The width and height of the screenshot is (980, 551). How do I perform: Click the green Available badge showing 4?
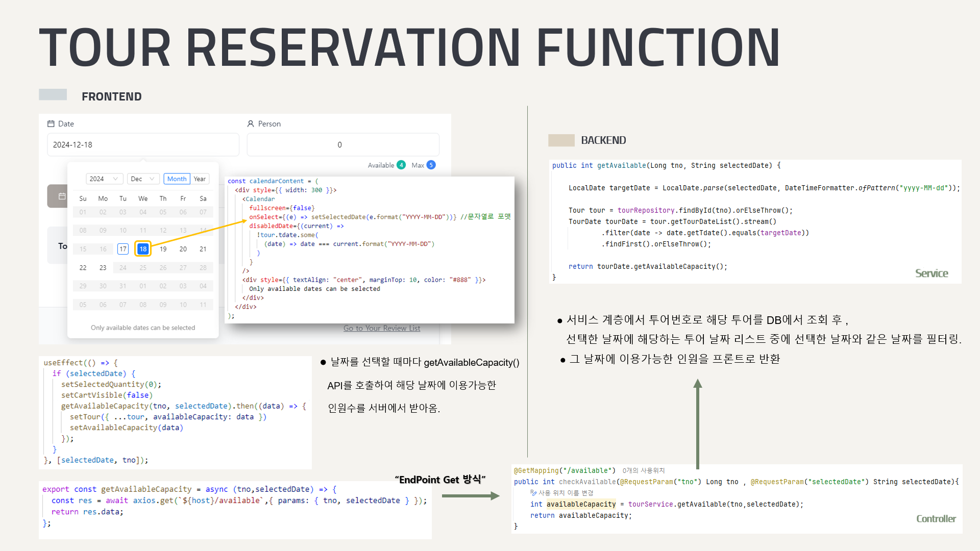pyautogui.click(x=401, y=165)
